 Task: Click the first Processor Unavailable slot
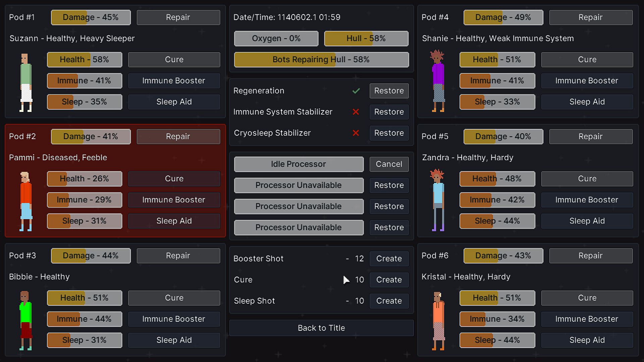coord(299,185)
